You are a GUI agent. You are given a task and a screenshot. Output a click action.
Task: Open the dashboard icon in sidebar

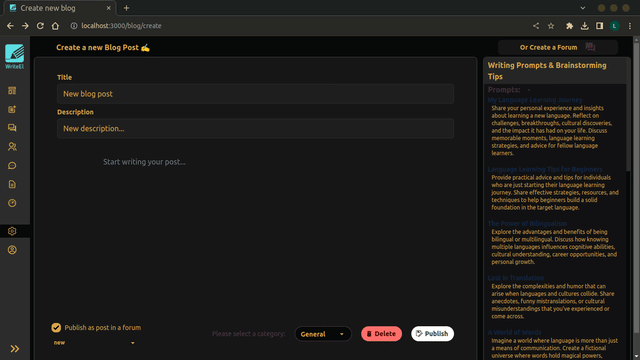[x=12, y=91]
